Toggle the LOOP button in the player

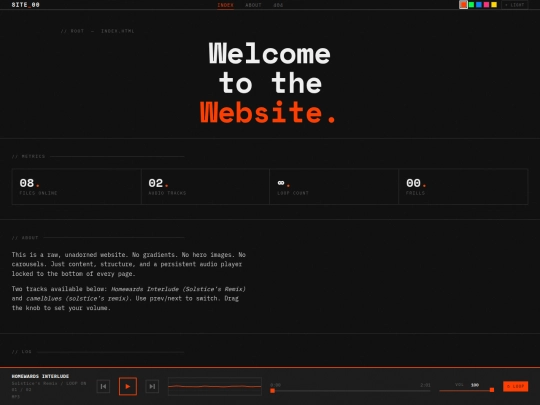click(516, 386)
